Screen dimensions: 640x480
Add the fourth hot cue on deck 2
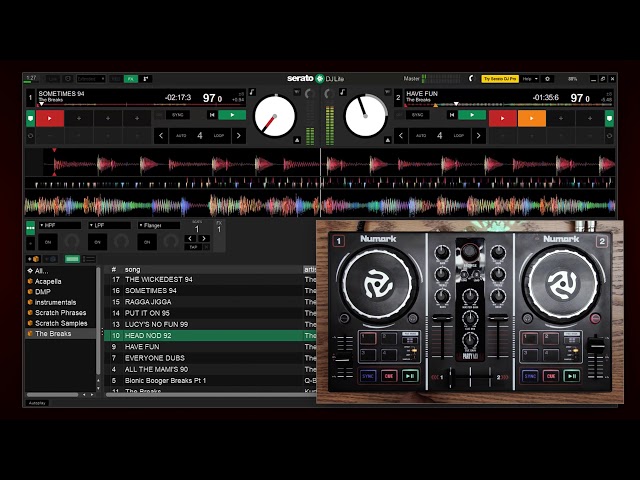[590, 118]
